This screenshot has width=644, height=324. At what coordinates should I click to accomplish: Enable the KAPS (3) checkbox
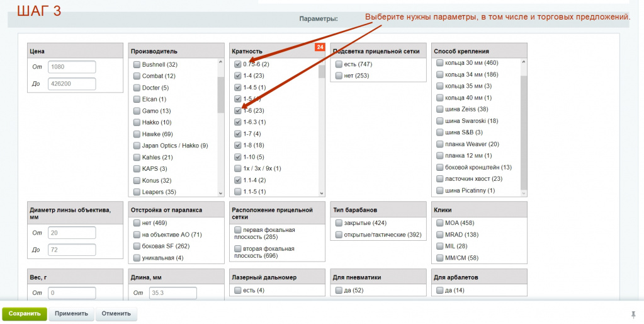[137, 169]
